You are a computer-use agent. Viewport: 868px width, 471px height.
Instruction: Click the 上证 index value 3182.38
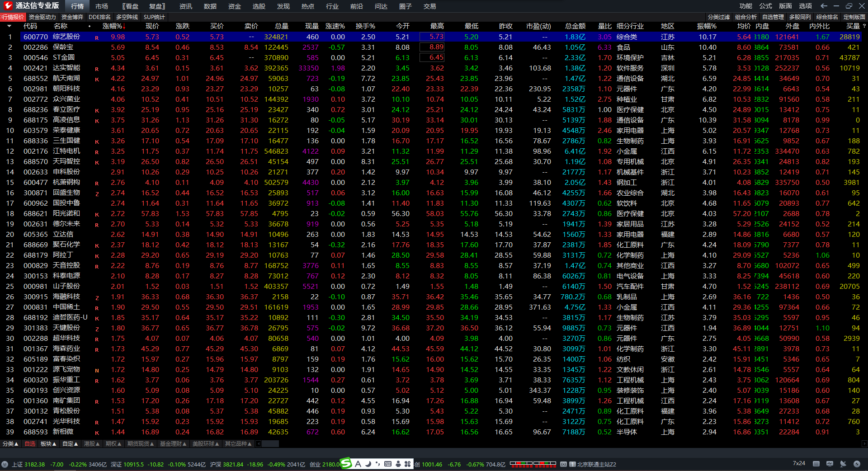[x=35, y=464]
